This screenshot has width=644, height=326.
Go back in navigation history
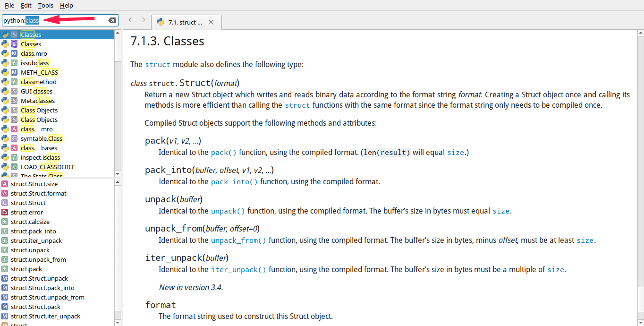(130, 20)
